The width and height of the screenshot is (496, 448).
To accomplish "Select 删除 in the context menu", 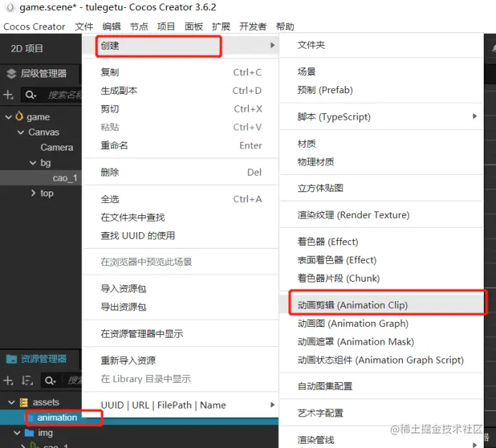I will point(181,173).
